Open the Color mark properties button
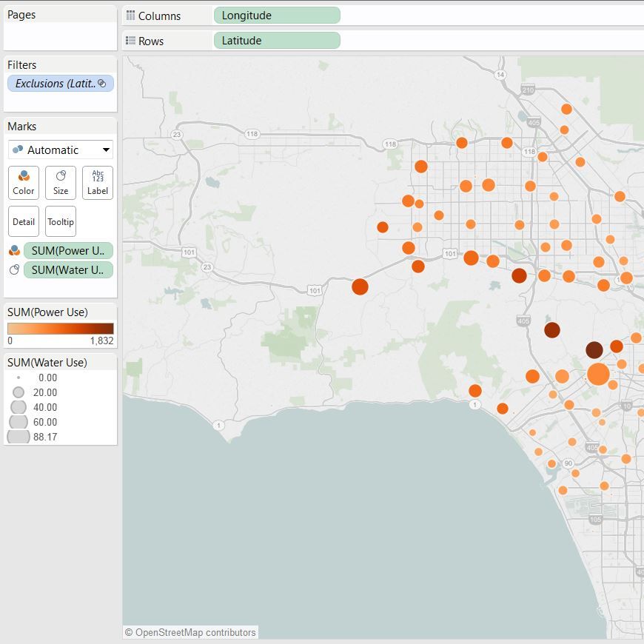Image resolution: width=644 pixels, height=644 pixels. [x=24, y=182]
